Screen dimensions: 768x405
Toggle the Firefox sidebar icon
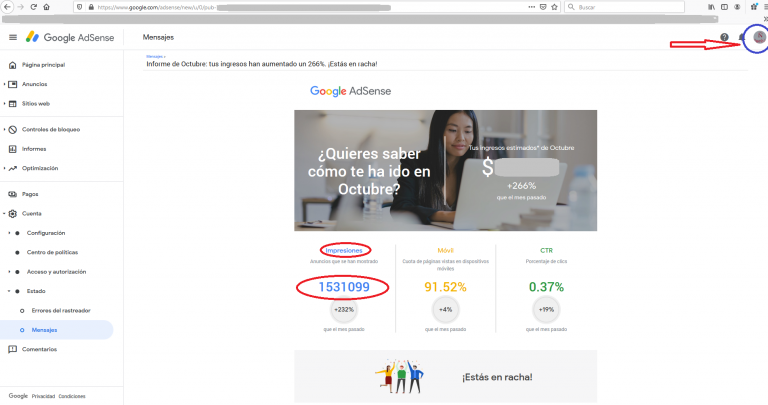click(x=724, y=7)
